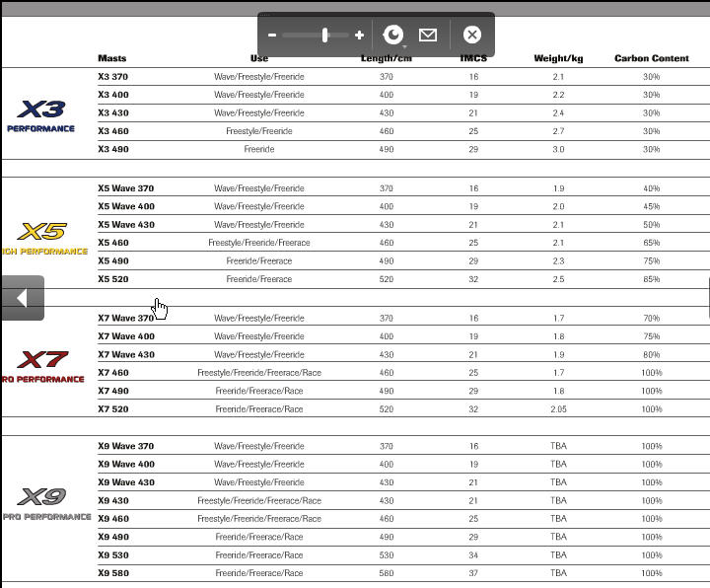The height and width of the screenshot is (588, 710).
Task: Select the X3 370 mast name
Action: tap(112, 77)
